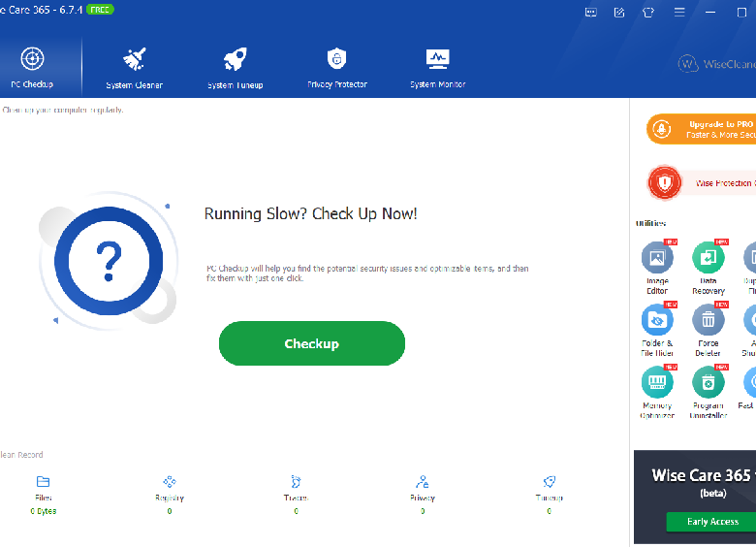Open the skin shirt icon in title bar
This screenshot has width=756, height=547.
click(x=648, y=13)
